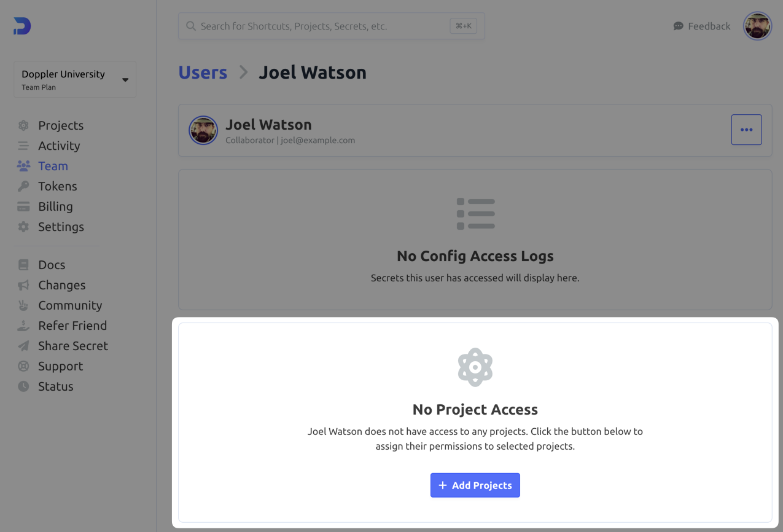Visit the Community link
783x532 pixels.
point(70,305)
